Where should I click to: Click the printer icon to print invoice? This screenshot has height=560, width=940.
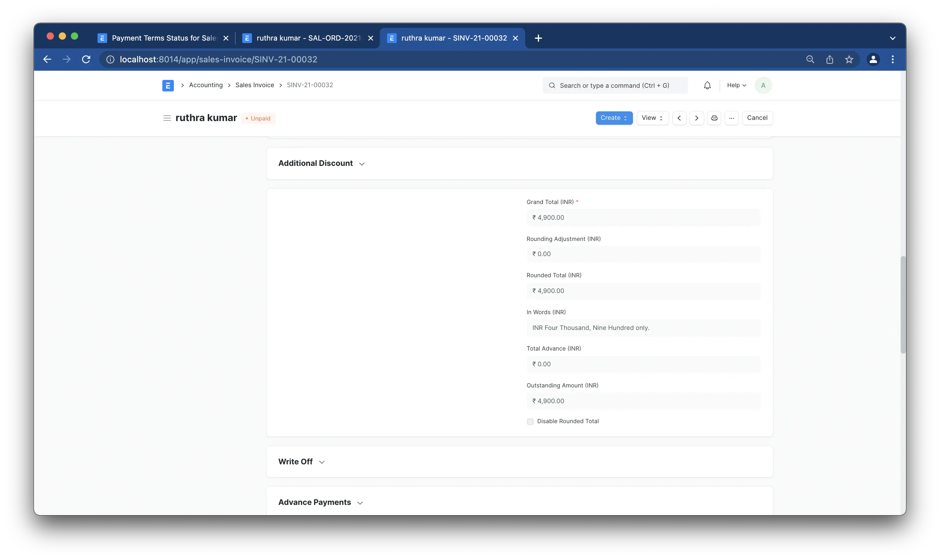click(713, 117)
